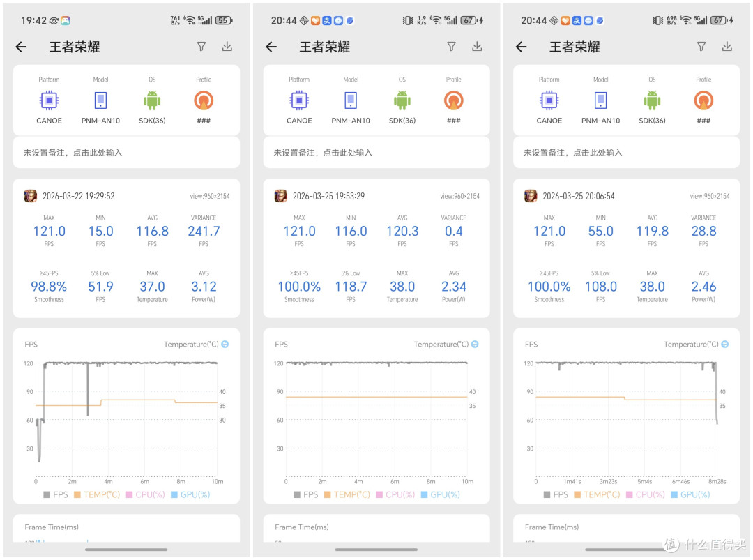Toggle GPU(%) legend in left screenshot chart
The height and width of the screenshot is (560, 753).
click(190, 494)
